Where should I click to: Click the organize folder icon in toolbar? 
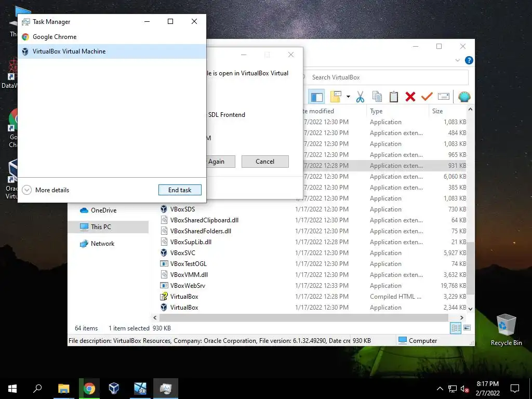(336, 97)
